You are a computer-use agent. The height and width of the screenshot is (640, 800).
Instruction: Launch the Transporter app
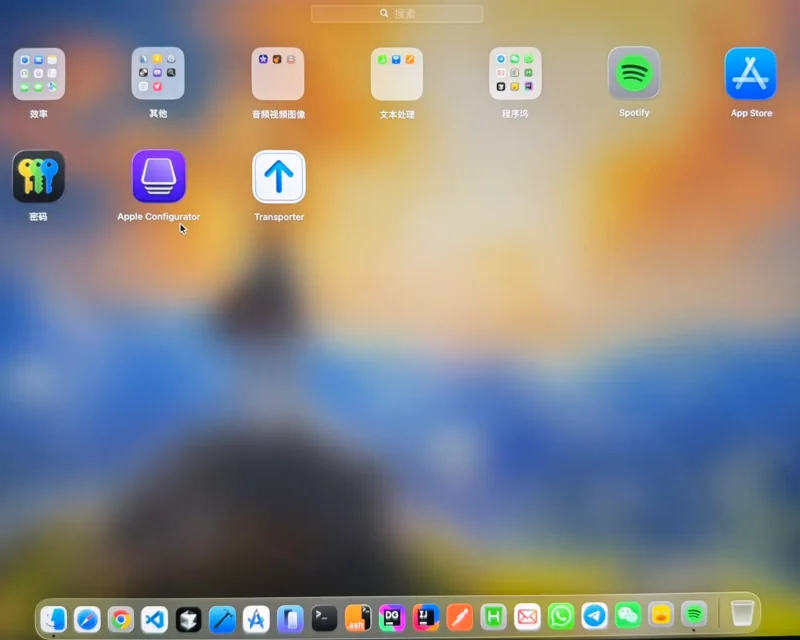(279, 177)
